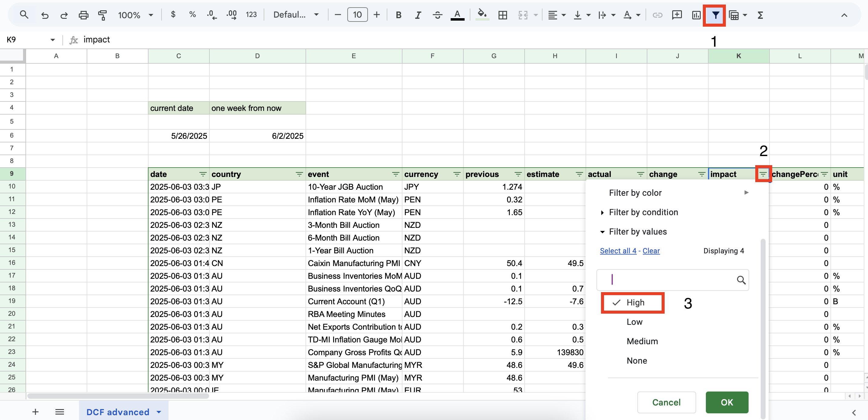This screenshot has width=868, height=420.
Task: Open filter menu on previous column
Action: (x=518, y=174)
